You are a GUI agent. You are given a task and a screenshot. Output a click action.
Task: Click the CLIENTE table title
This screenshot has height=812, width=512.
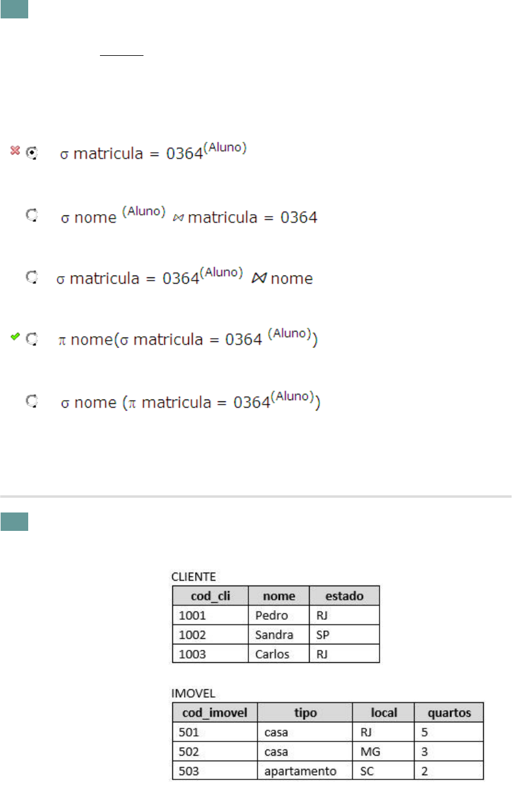coord(192,577)
